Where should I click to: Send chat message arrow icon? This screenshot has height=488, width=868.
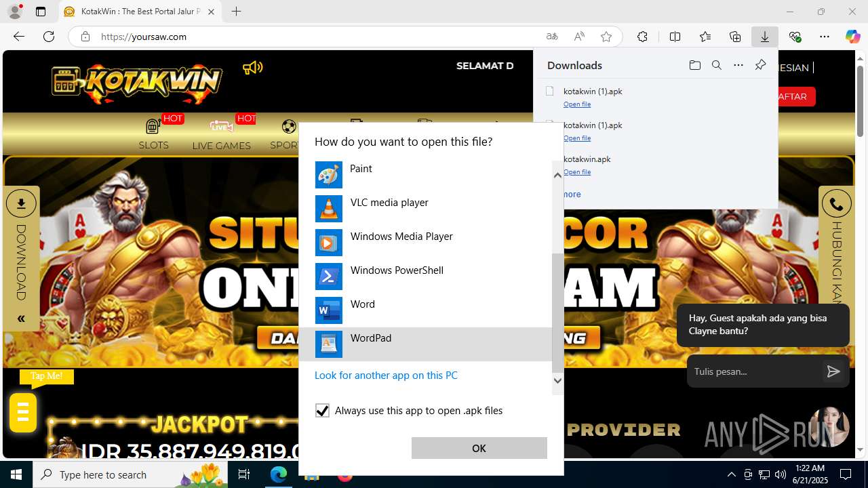(833, 371)
